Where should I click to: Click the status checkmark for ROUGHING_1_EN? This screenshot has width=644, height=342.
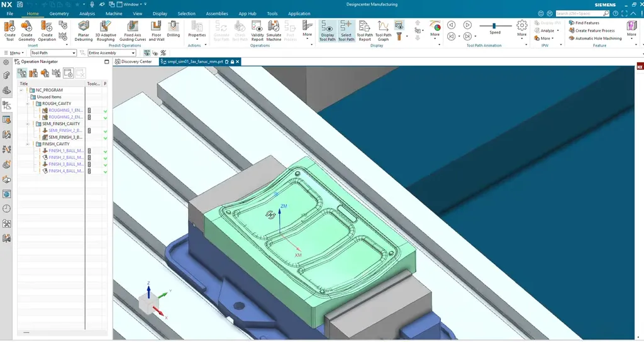tap(106, 111)
